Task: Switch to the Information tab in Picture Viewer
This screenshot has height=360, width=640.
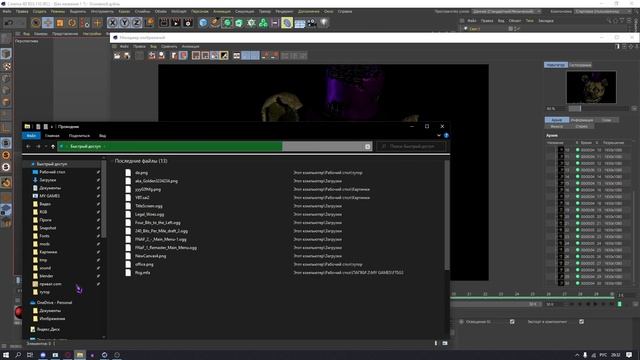Action: pyautogui.click(x=582, y=120)
